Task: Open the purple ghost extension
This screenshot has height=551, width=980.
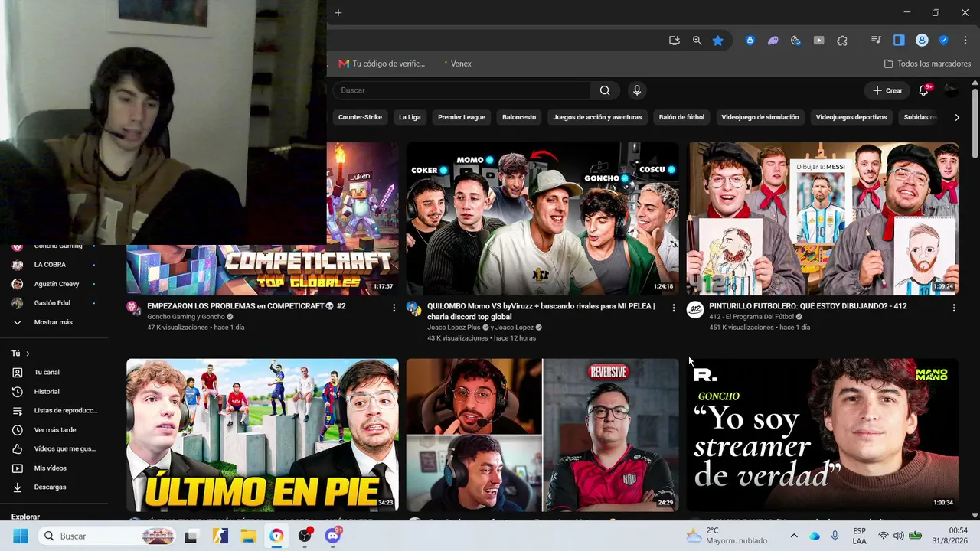Action: 773,41
